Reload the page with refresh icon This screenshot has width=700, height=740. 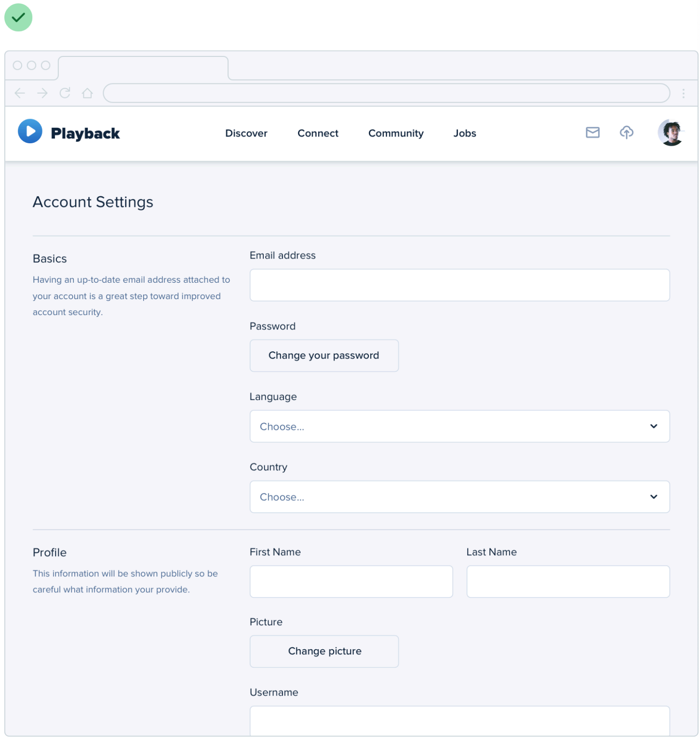(x=65, y=93)
